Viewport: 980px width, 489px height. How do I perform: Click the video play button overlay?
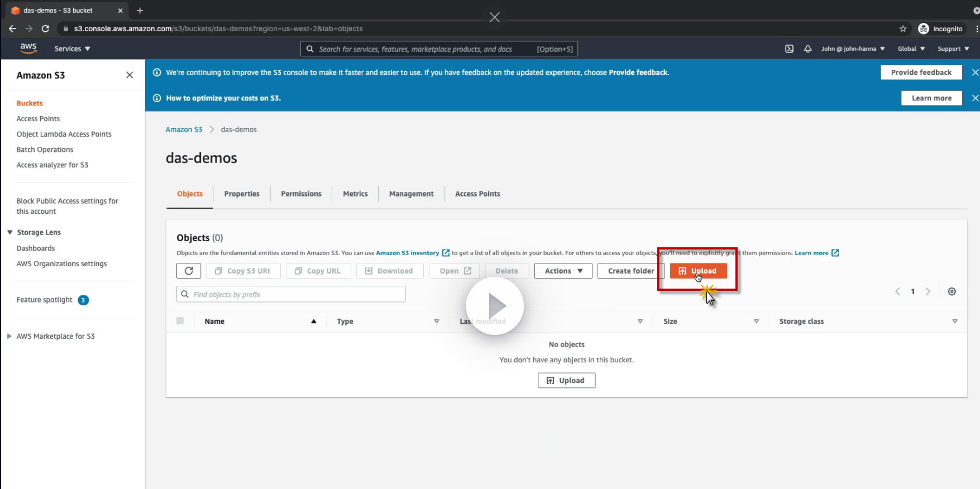(x=495, y=306)
